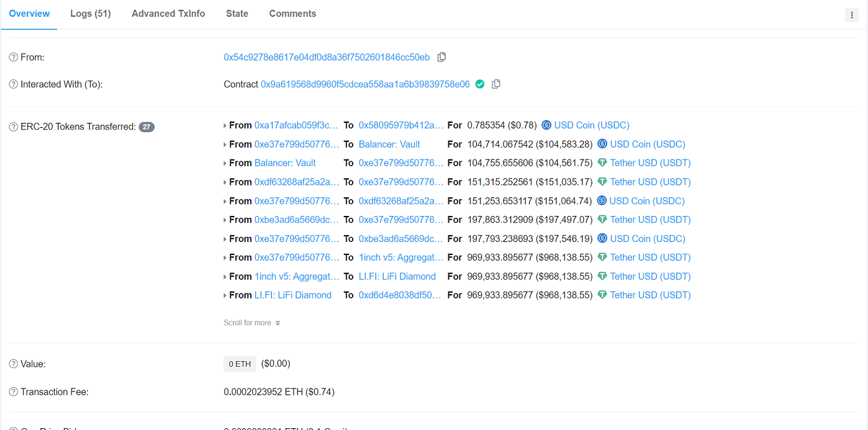Click help icon beside ERC-20 Tokens Transferred
The height and width of the screenshot is (430, 868).
coord(13,127)
